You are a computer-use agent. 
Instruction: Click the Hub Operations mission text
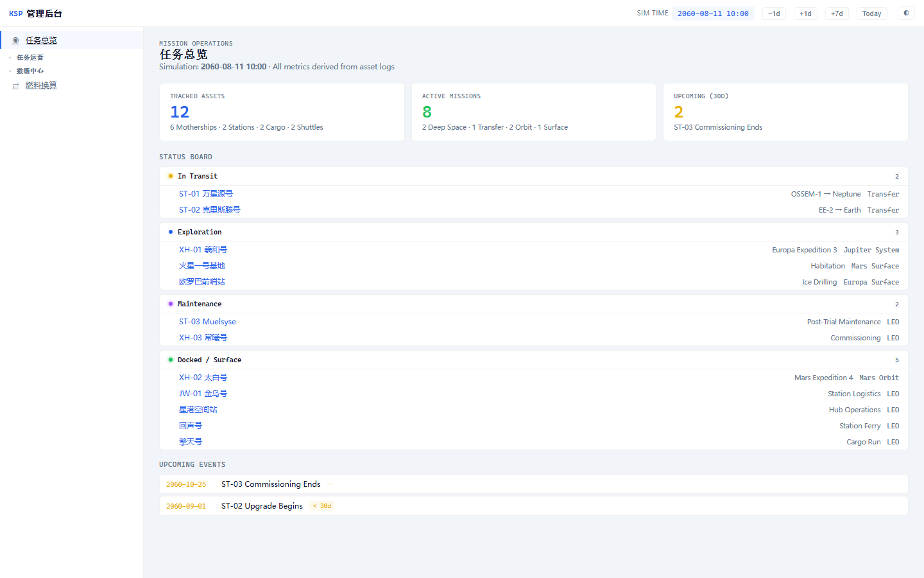click(x=855, y=410)
